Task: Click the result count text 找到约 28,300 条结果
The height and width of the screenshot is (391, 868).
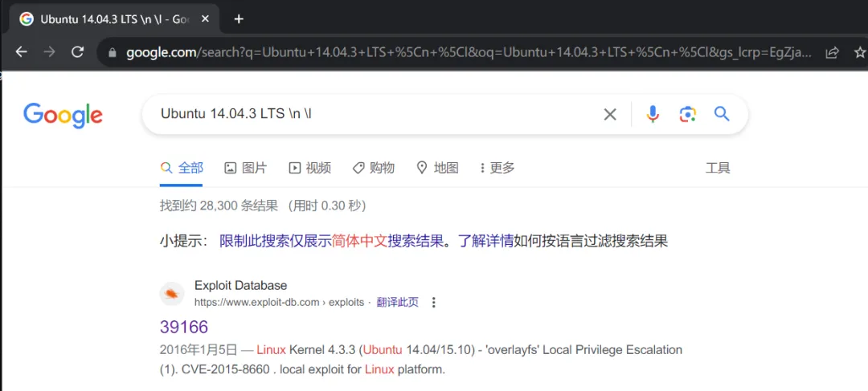Action: click(x=219, y=206)
